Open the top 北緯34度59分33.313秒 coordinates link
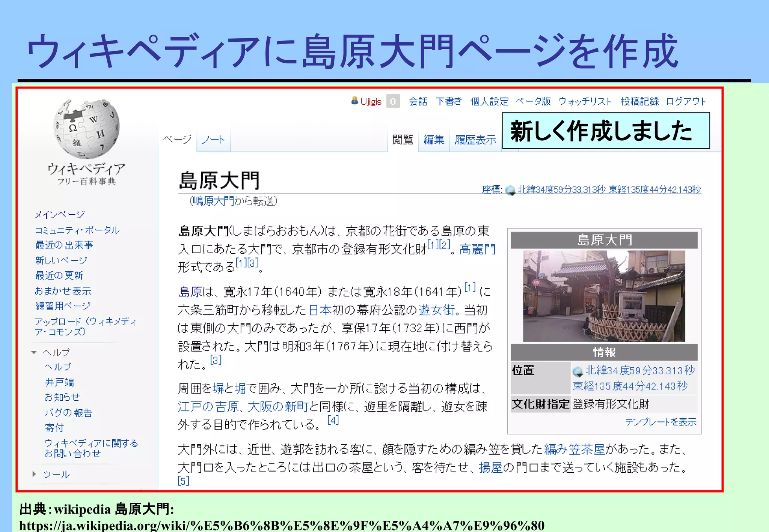Viewport: 769px width, 532px height. [561, 190]
